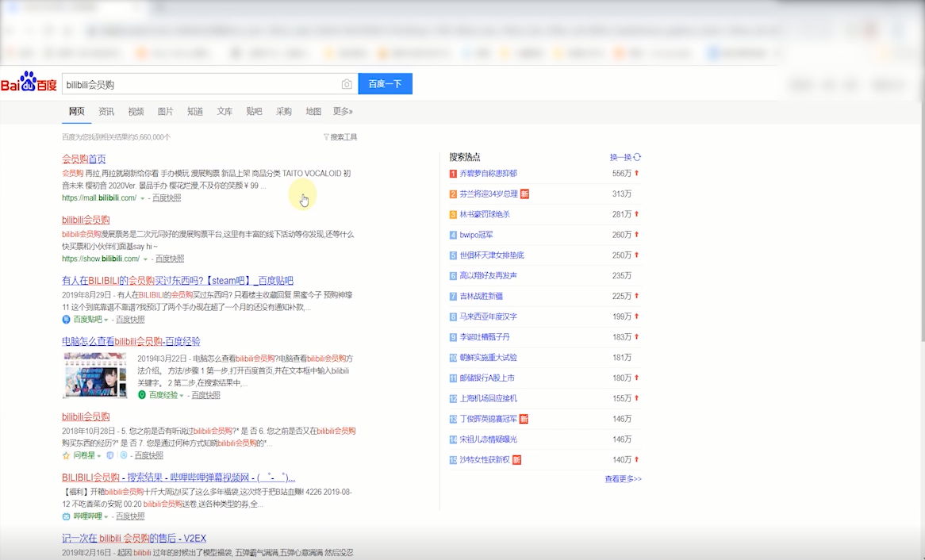Open search by image via the camera icon
This screenshot has height=560, width=925.
click(x=347, y=83)
